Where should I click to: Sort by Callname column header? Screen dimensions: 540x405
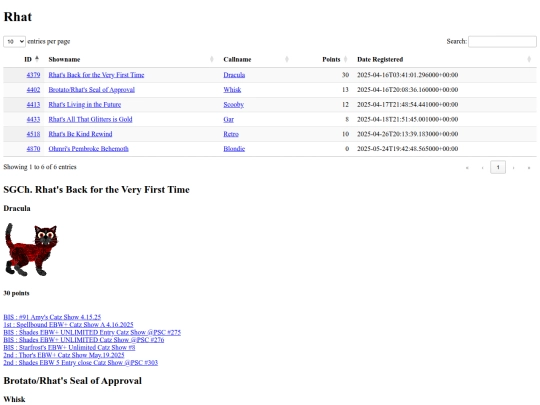[x=256, y=59]
